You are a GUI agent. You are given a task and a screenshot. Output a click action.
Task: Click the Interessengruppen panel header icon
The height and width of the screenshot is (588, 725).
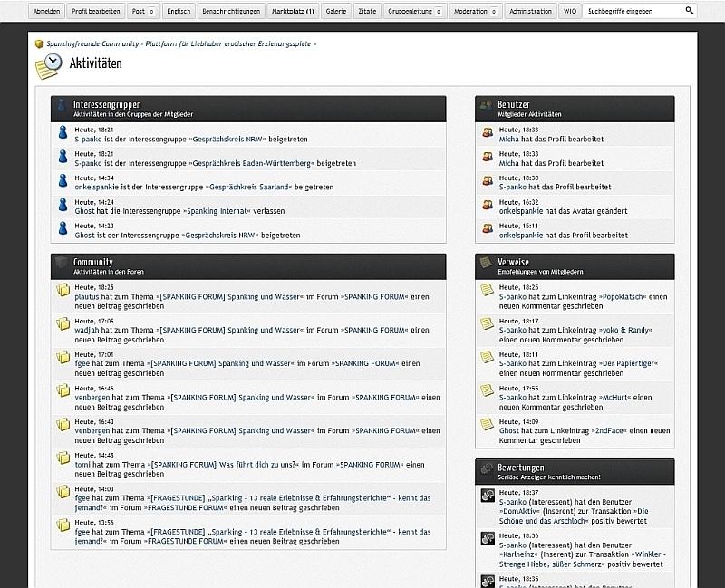(x=61, y=107)
